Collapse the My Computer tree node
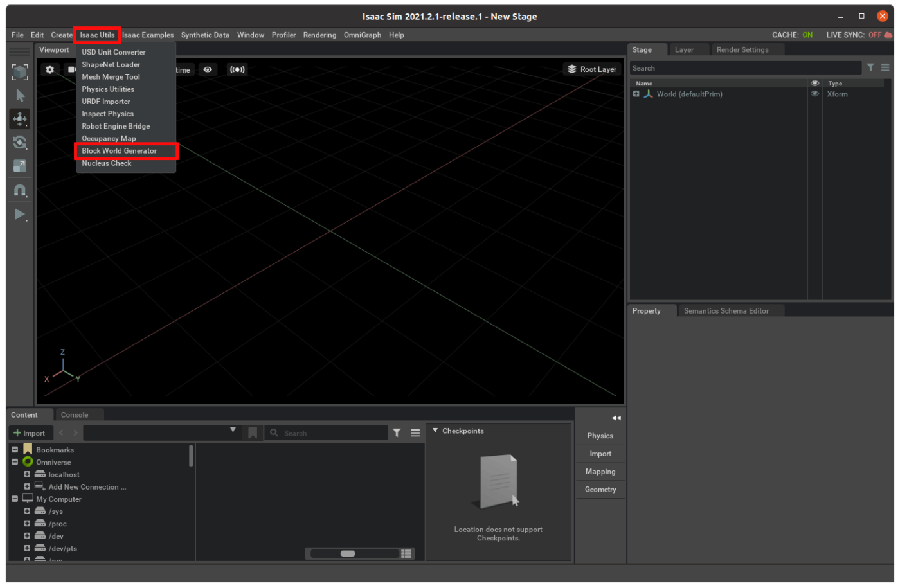The height and width of the screenshot is (588, 900). point(15,499)
